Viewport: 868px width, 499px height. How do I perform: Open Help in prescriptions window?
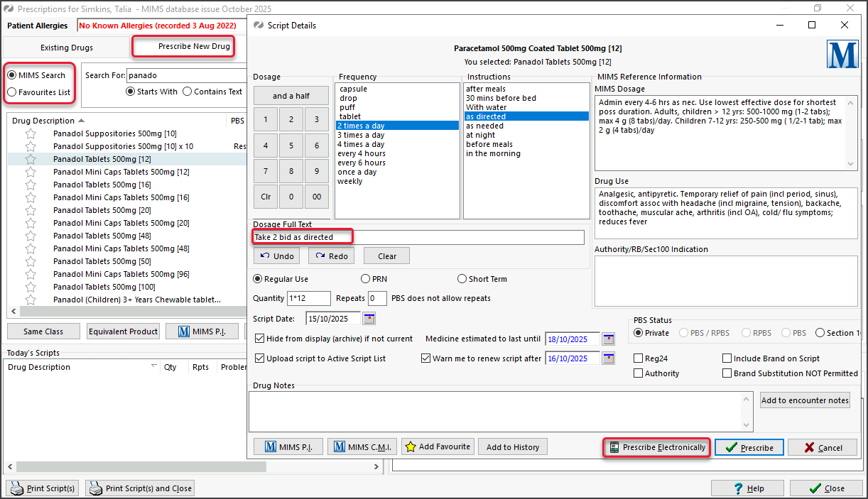(747, 488)
